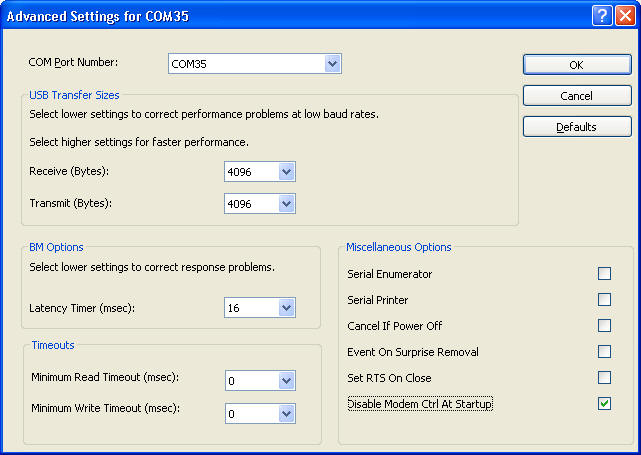Close the Advanced Settings dialog
The height and width of the screenshot is (455, 641).
[x=625, y=16]
